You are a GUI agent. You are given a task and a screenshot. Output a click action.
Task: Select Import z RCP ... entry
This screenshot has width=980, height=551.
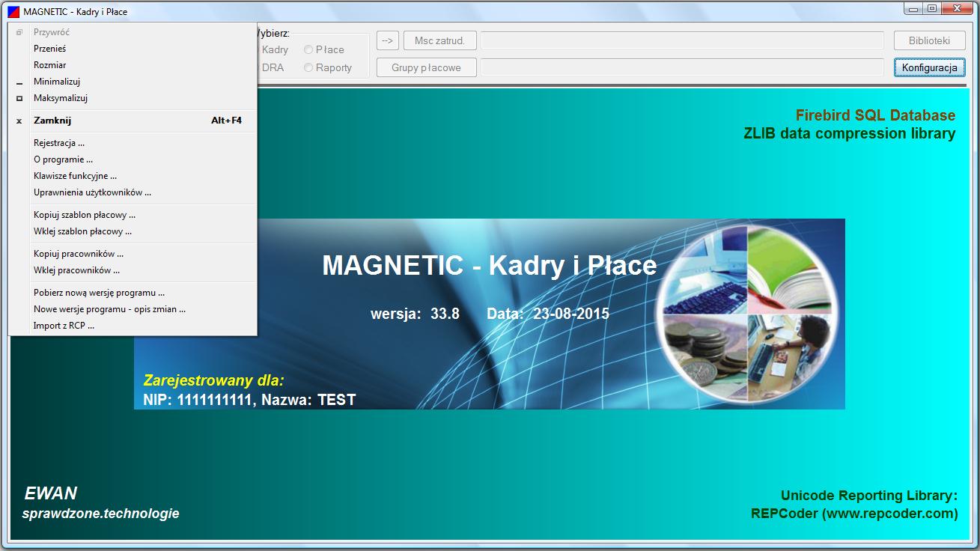point(133,326)
